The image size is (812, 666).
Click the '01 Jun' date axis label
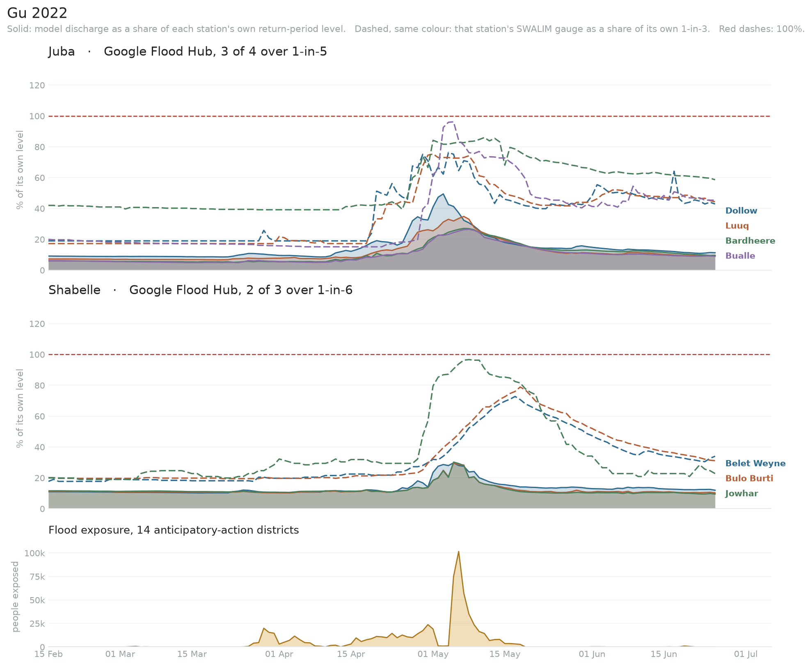tap(592, 654)
